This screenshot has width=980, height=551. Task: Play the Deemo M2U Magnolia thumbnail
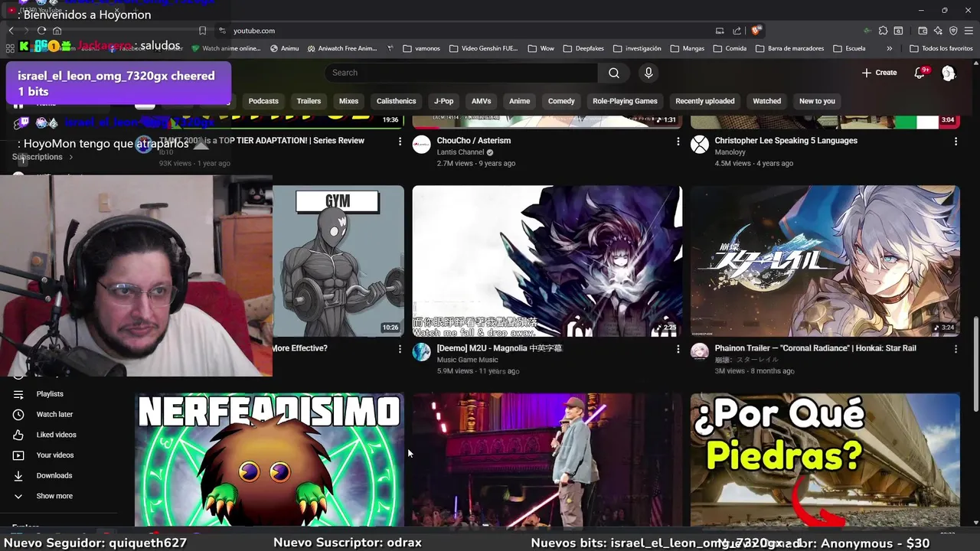point(547,261)
